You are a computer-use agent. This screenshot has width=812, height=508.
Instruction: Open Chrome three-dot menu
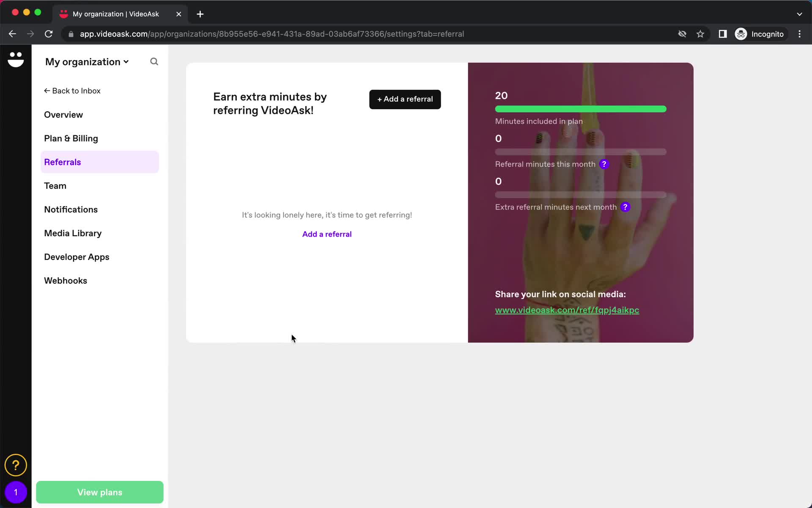(799, 34)
